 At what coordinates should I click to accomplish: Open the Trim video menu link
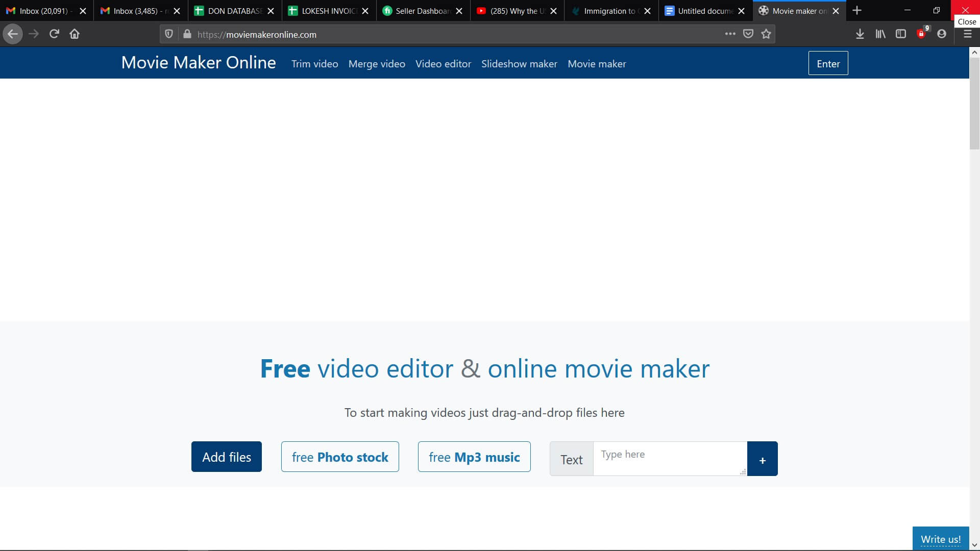click(x=314, y=64)
